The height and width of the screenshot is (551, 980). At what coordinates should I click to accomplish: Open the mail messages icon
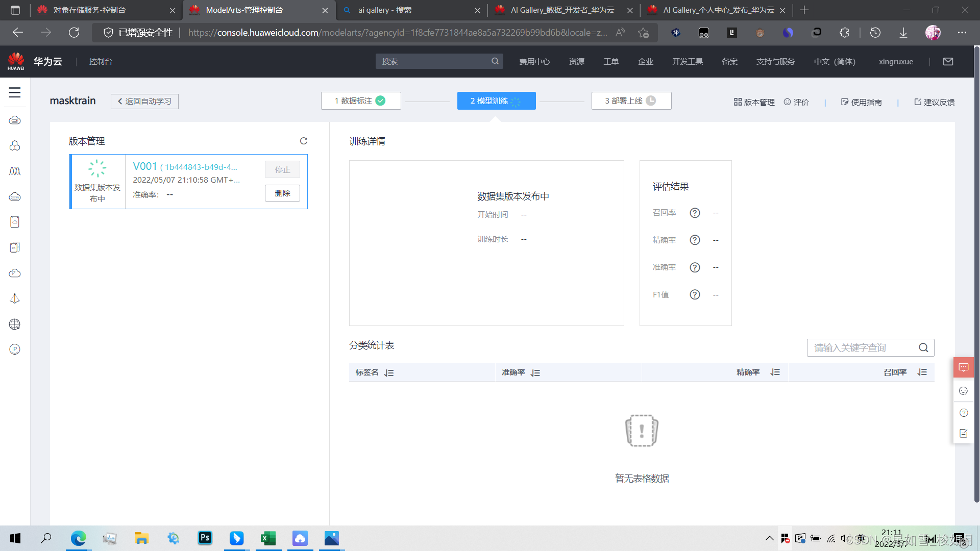coord(948,61)
